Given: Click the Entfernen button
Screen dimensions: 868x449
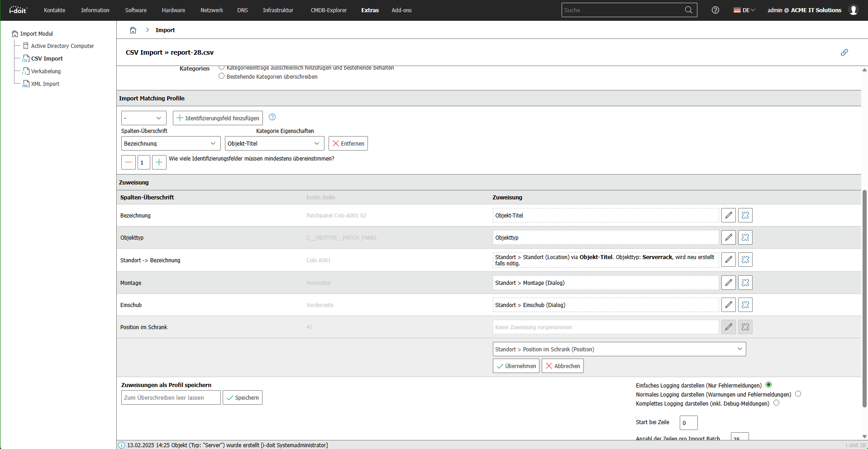Looking at the screenshot, I should point(348,143).
